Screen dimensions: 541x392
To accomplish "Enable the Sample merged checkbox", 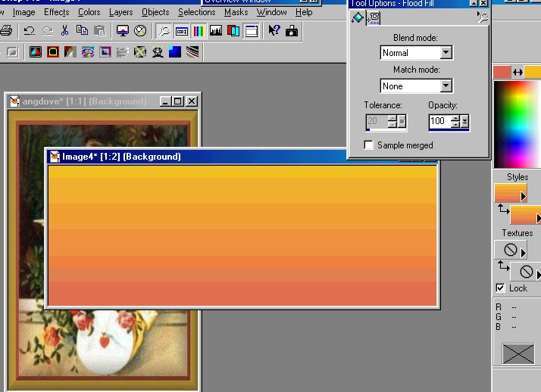I will 368,145.
